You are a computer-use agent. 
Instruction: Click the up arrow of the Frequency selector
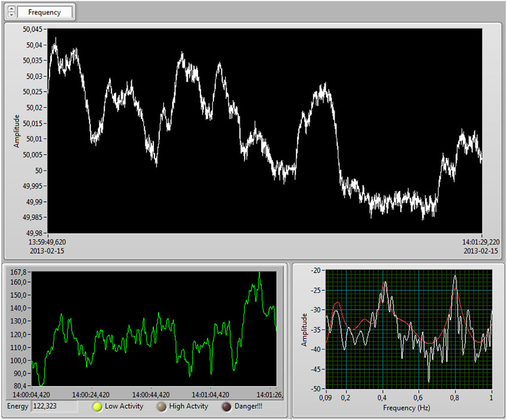click(x=12, y=10)
